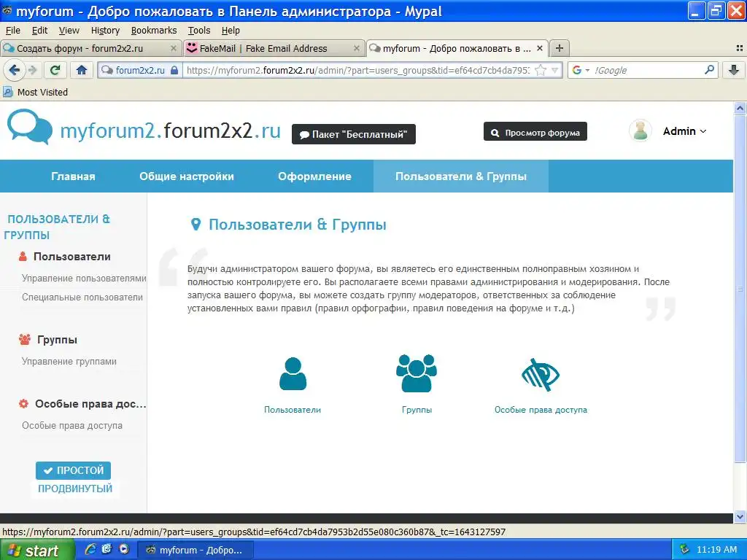Viewport: 747px width, 560px height.
Task: Click the Home toolbar icon
Action: click(82, 71)
